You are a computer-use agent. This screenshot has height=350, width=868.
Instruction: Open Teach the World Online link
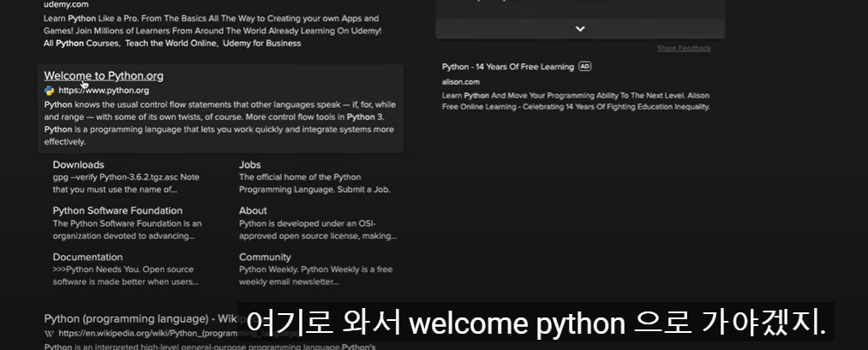tap(171, 43)
